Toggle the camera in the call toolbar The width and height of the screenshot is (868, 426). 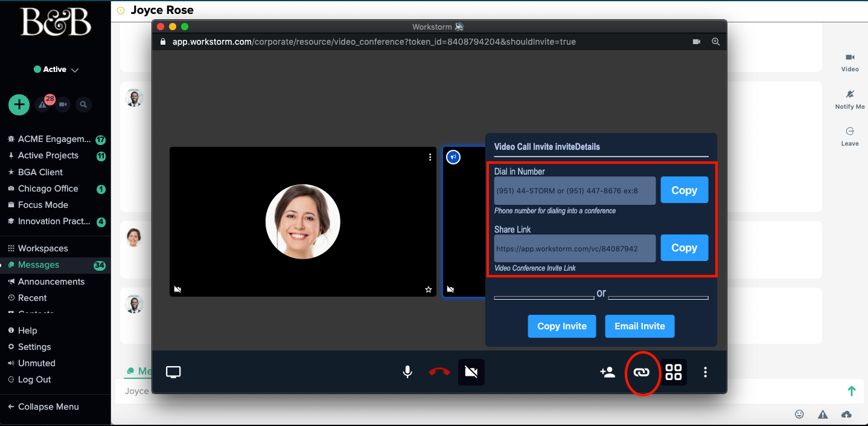471,372
